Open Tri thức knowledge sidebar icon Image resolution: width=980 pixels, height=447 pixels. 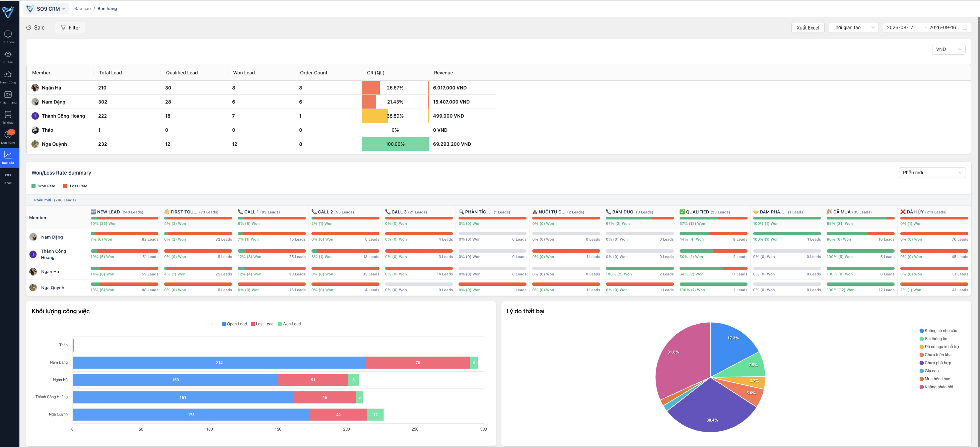coord(8,118)
